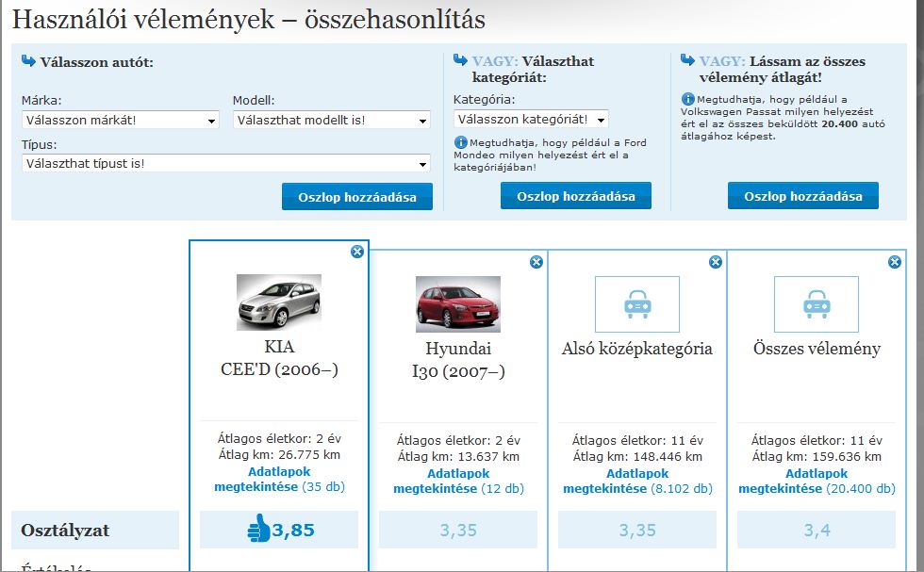Open the Kategória dropdown
The width and height of the screenshot is (924, 572).
pos(531,120)
